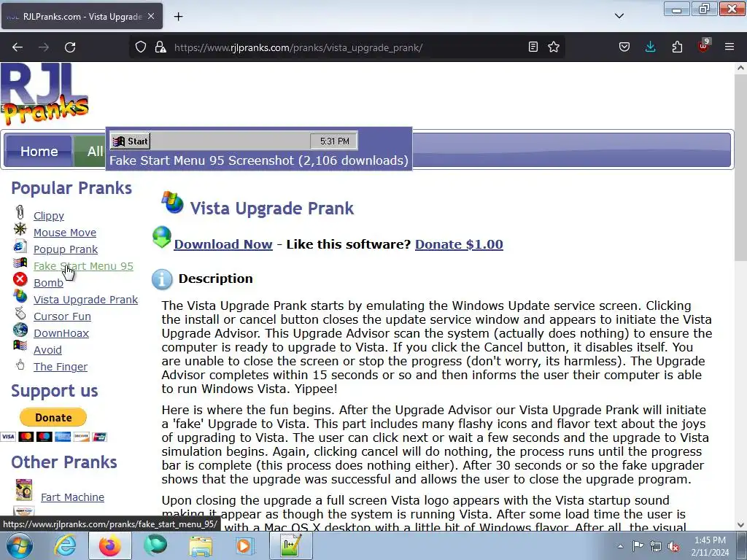List all tabs dropdown arrow
747x560 pixels.
pos(619,16)
